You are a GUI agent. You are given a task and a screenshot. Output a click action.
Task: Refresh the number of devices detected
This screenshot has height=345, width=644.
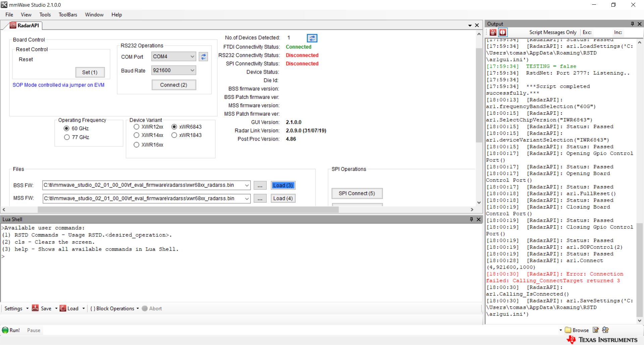pyautogui.click(x=312, y=38)
